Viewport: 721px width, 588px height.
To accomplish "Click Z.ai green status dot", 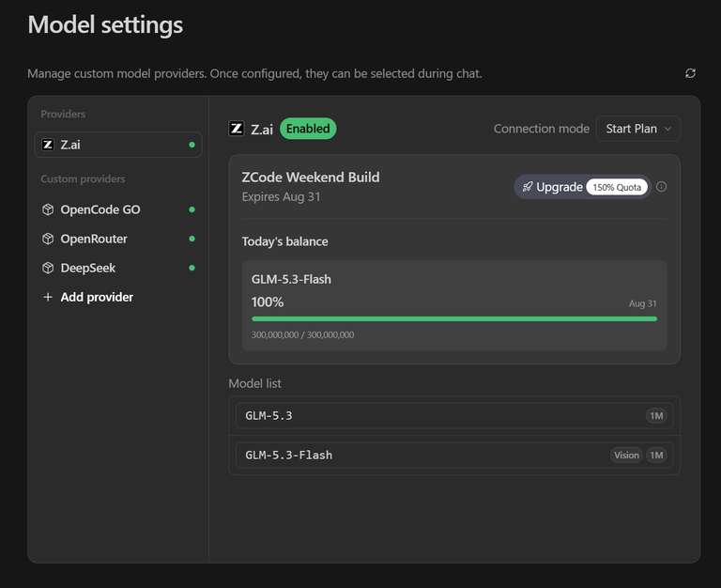I will coord(192,145).
